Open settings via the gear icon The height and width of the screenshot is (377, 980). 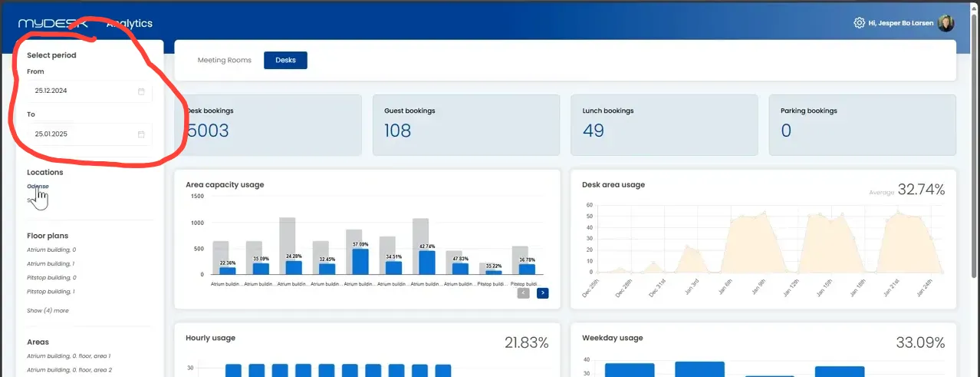click(859, 23)
